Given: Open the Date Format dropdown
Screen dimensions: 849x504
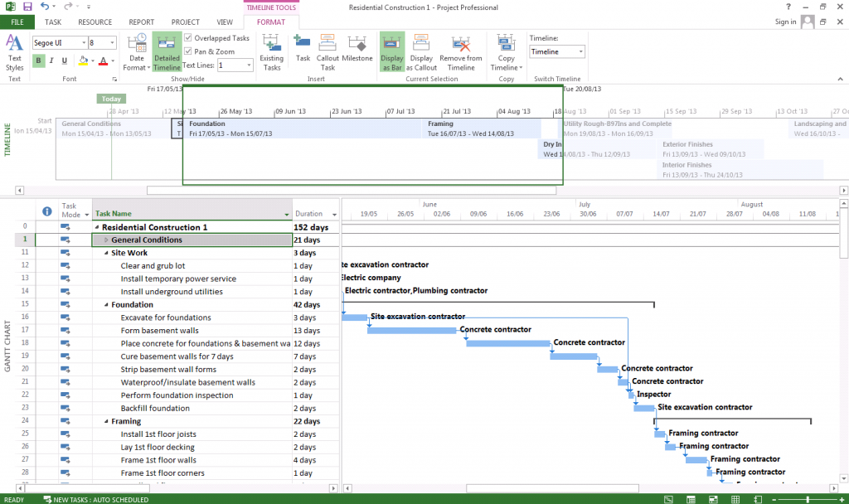Looking at the screenshot, I should 137,51.
